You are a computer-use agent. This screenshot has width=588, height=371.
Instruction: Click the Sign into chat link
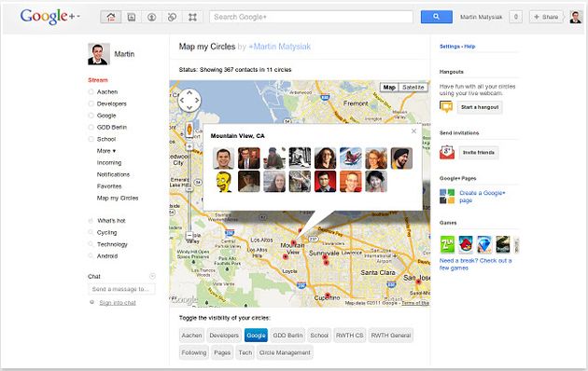118,303
